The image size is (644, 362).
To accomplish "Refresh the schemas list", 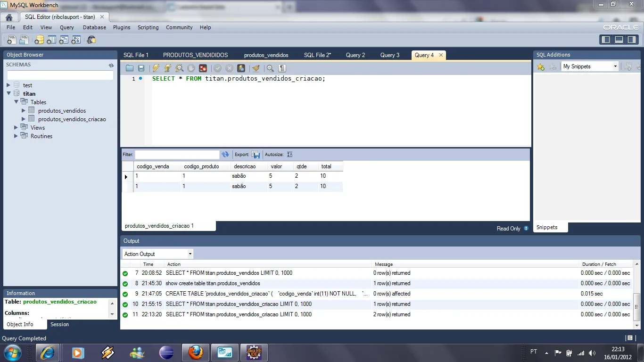I will pyautogui.click(x=111, y=65).
